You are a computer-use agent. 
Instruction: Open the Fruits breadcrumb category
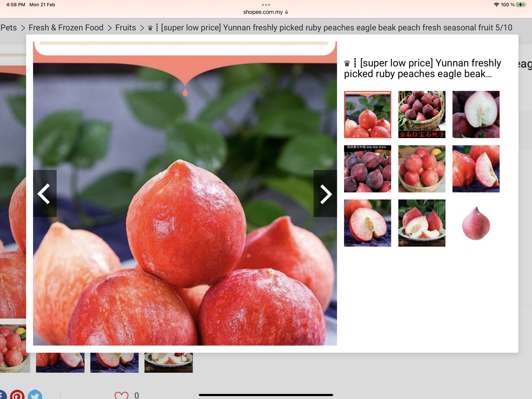pyautogui.click(x=126, y=28)
